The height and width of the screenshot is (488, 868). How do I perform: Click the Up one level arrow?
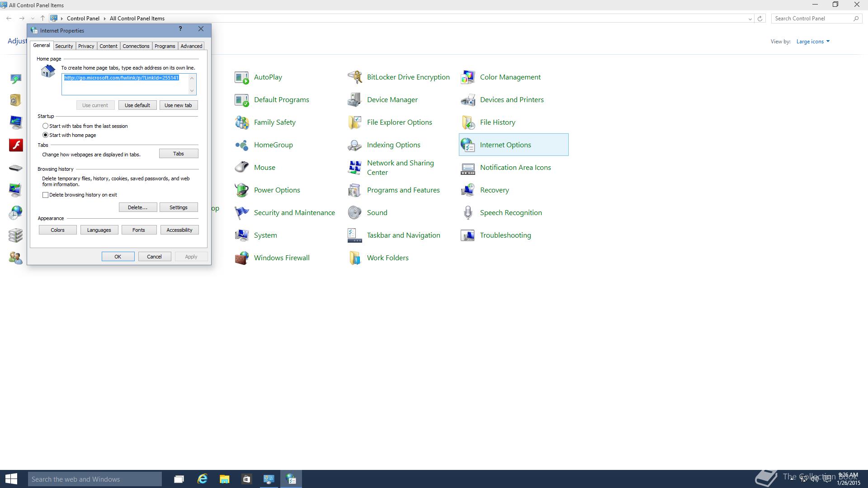point(42,19)
